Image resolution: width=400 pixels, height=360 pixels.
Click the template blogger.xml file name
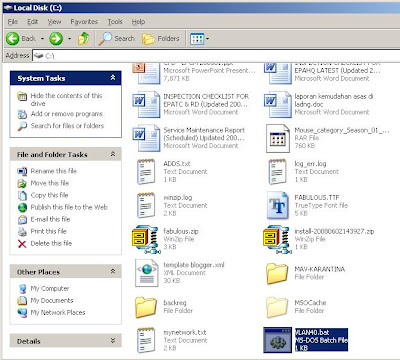click(x=194, y=265)
